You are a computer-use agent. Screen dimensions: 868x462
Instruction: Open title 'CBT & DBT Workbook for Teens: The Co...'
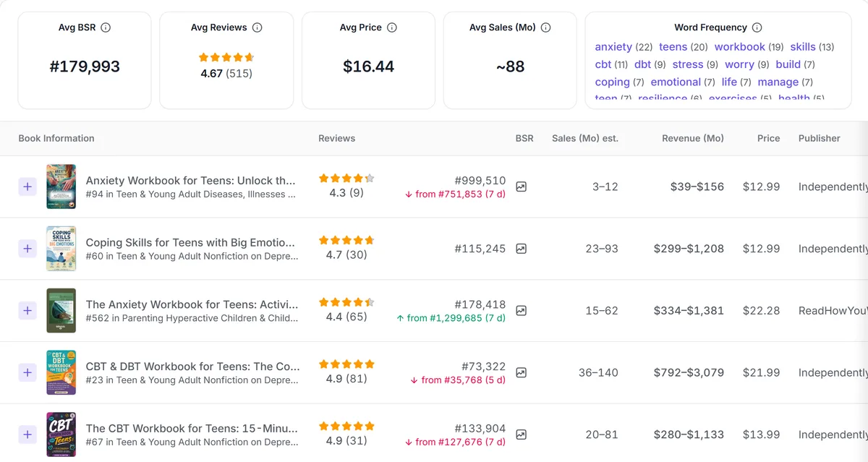192,367
